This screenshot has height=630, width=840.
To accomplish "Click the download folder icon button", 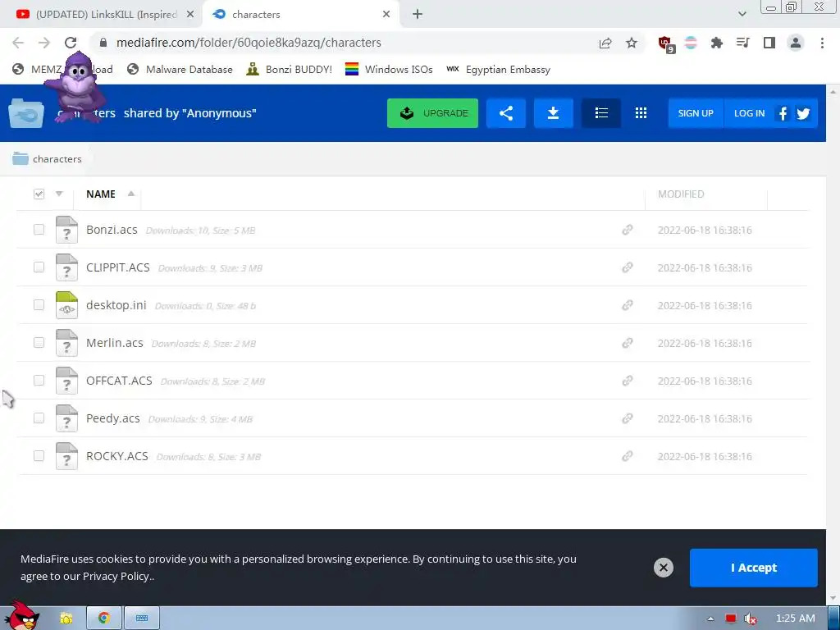I will (554, 113).
